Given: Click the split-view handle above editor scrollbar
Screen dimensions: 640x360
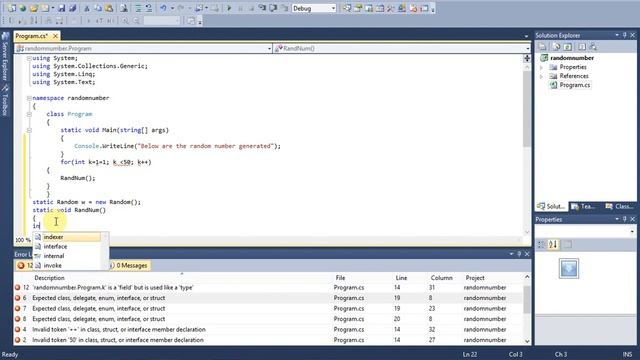Looking at the screenshot, I should click(527, 58).
